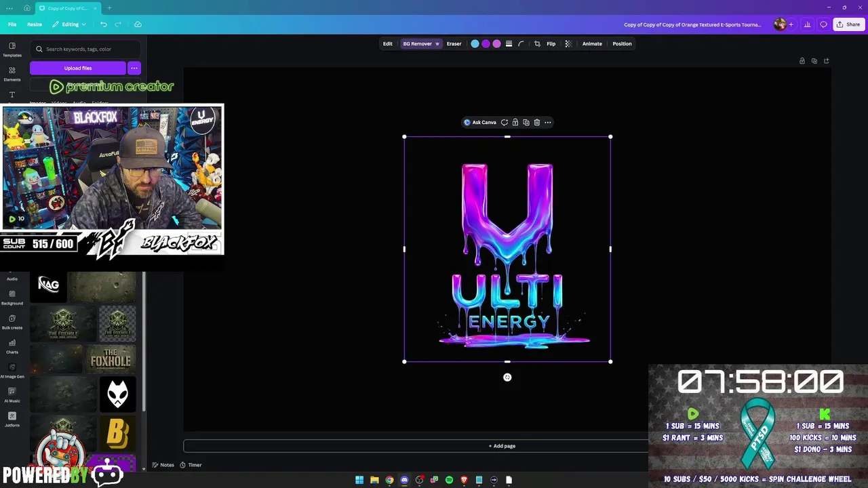
Task: Open the Animate panel
Action: click(592, 44)
